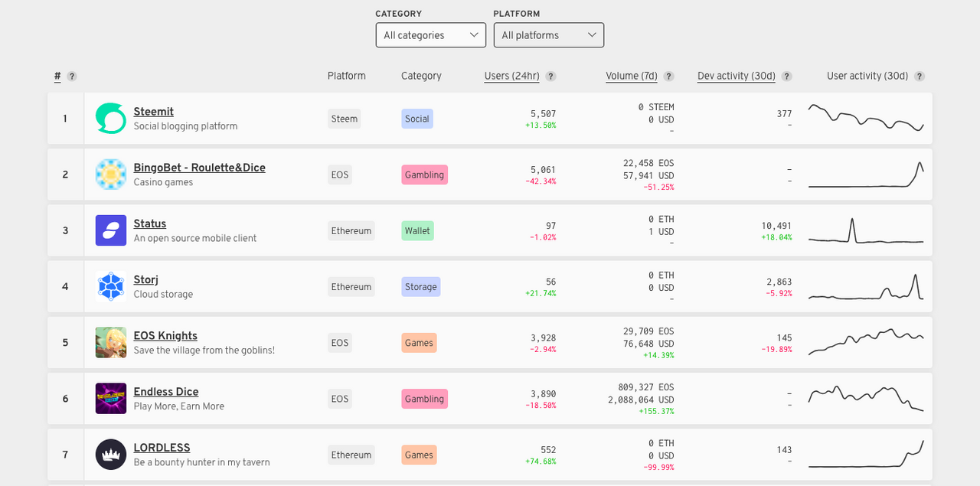The image size is (980, 486).
Task: Click the Wallet category tag
Action: tap(417, 230)
